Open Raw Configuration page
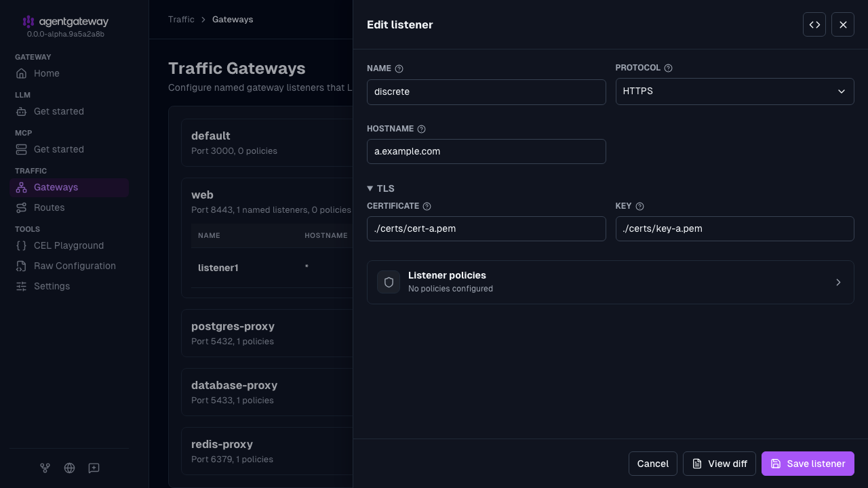This screenshot has width=868, height=488. (69, 266)
